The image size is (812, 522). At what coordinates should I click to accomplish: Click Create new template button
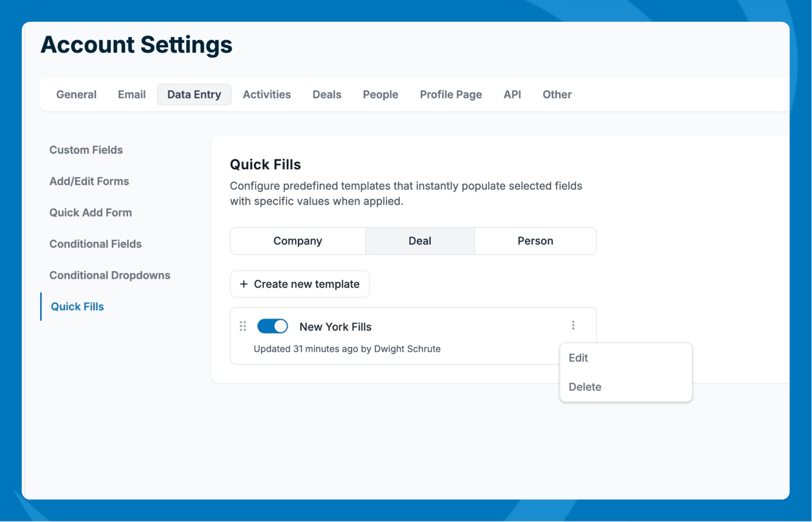point(299,284)
